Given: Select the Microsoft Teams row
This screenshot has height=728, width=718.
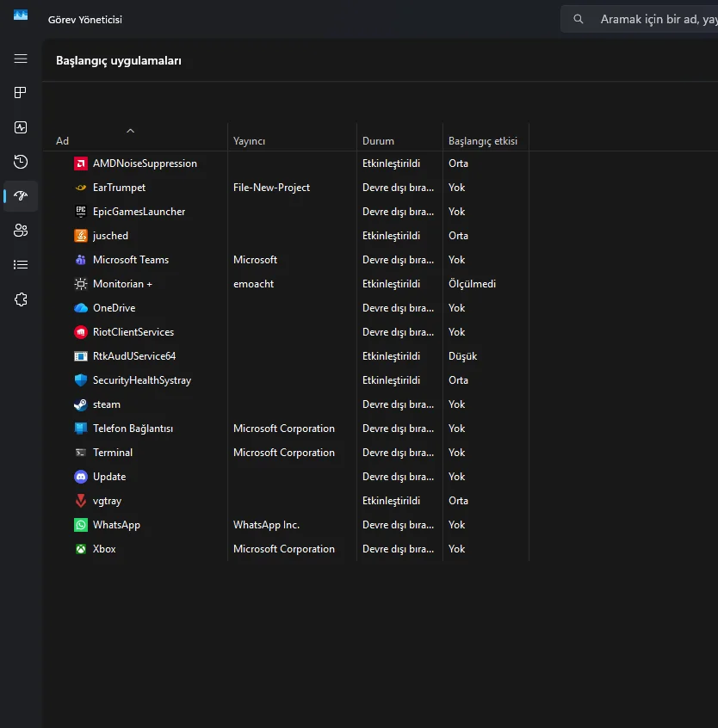Looking at the screenshot, I should click(131, 260).
